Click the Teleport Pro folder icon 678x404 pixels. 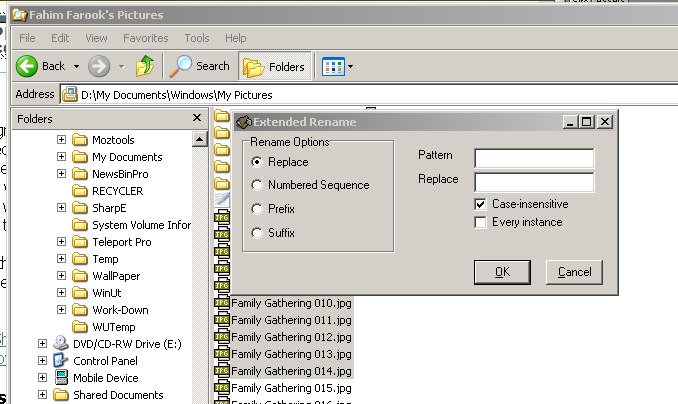click(x=80, y=242)
